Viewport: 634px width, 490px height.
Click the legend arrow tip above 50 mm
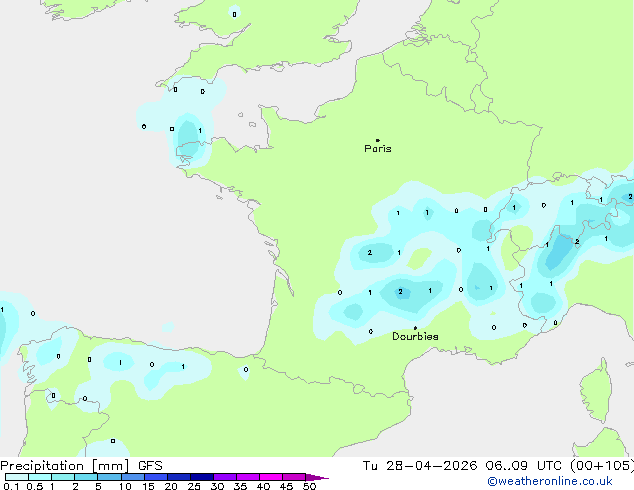(x=317, y=477)
